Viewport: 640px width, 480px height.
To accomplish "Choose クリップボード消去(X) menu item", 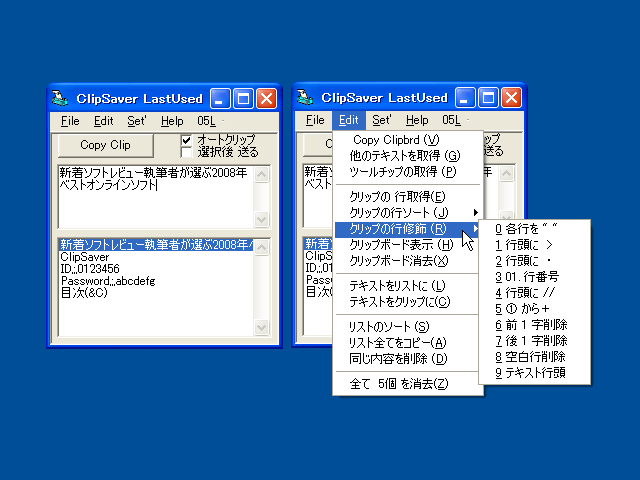I will coord(407,261).
